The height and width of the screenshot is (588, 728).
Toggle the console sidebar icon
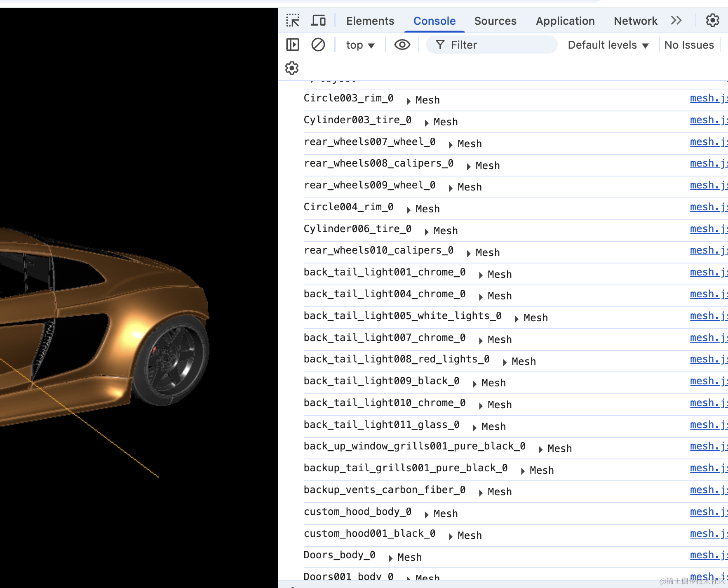(293, 45)
